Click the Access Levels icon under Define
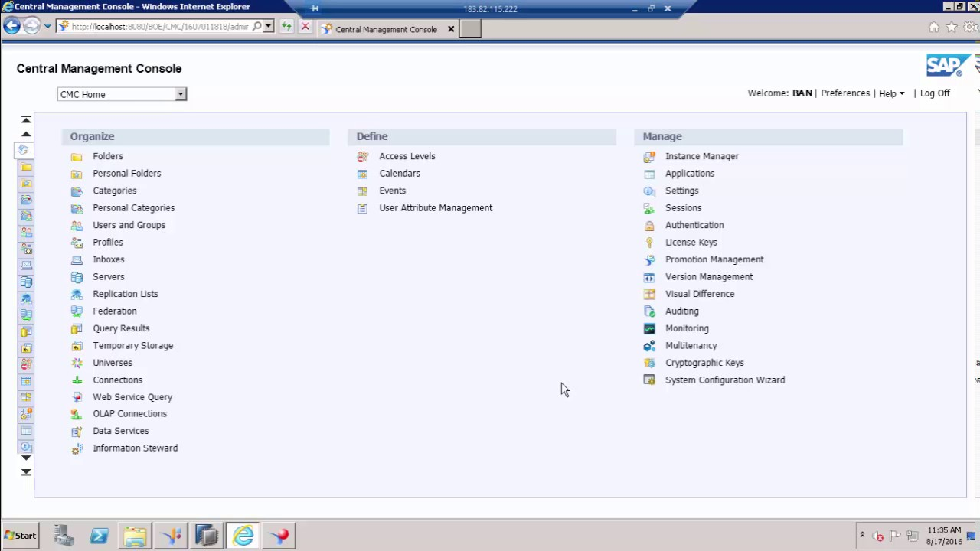Viewport: 980px width, 551px height. [x=363, y=157]
